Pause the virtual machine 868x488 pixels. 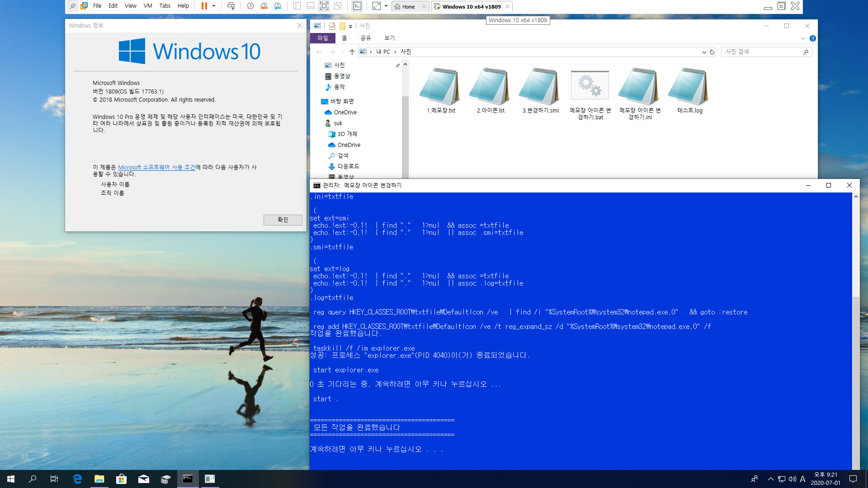(204, 6)
